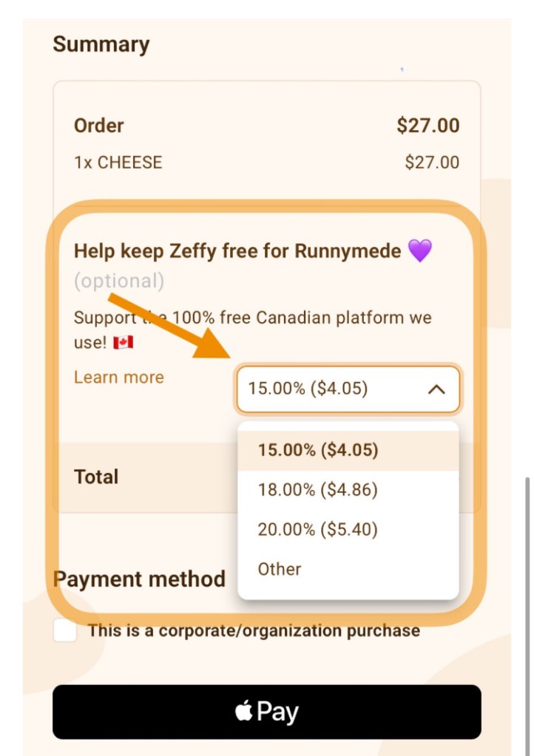Click the Payment method heading
534x756 pixels.
pyautogui.click(x=139, y=579)
